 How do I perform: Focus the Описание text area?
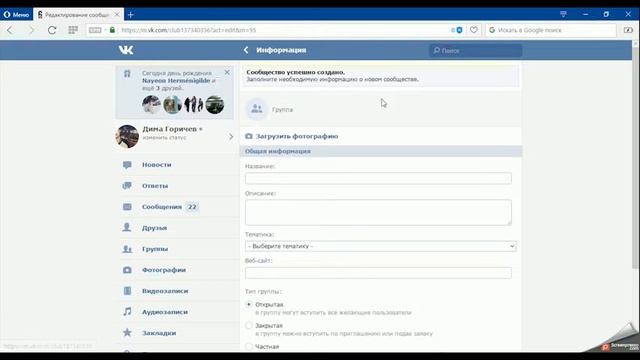tap(378, 212)
